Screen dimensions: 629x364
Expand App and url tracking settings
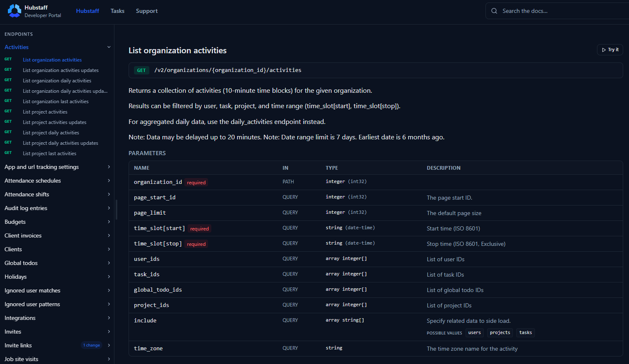point(57,167)
